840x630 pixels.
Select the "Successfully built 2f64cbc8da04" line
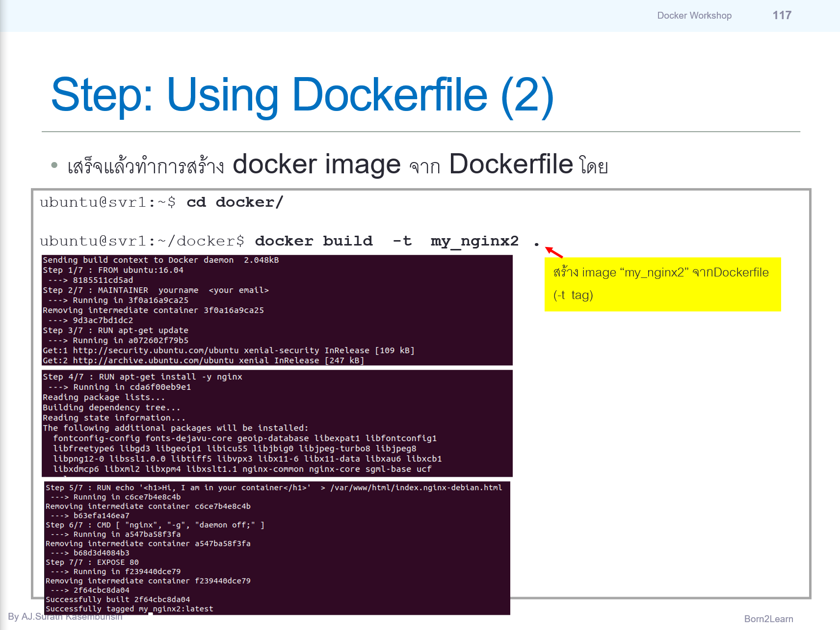[x=117, y=599]
